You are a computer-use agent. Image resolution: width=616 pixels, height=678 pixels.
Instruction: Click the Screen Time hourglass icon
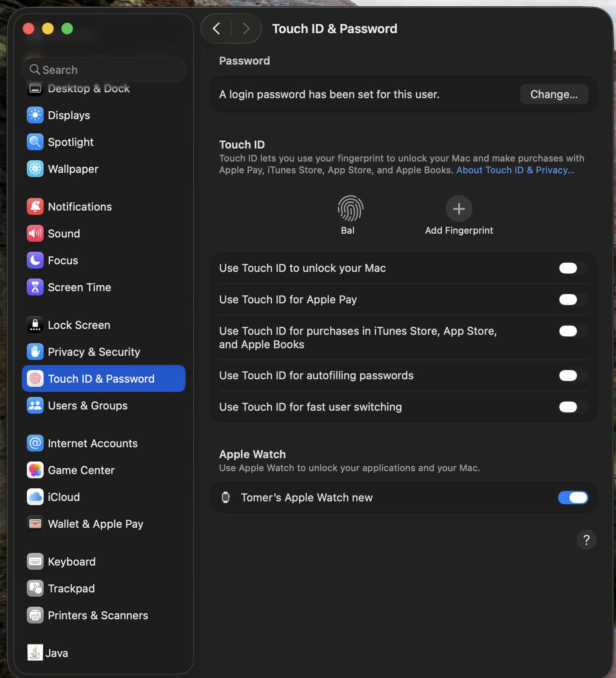35,287
